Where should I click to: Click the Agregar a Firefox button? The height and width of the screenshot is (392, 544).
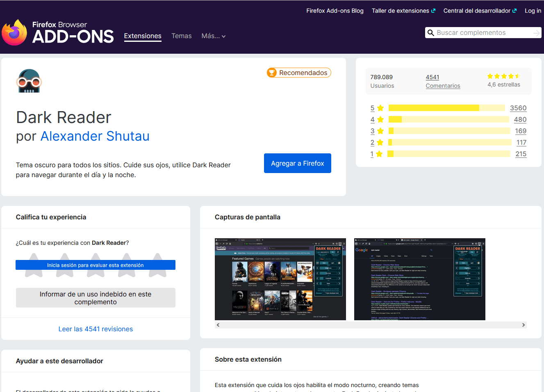click(x=298, y=163)
